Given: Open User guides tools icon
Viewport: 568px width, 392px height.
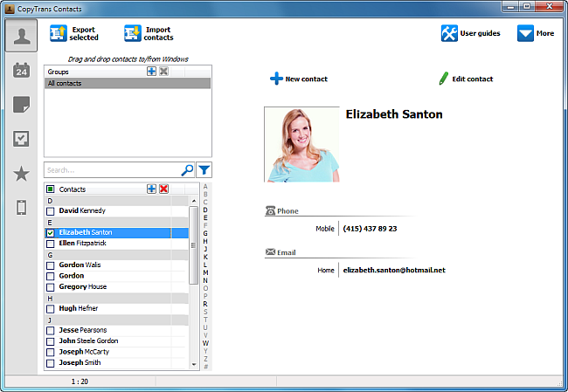Looking at the screenshot, I should click(449, 33).
